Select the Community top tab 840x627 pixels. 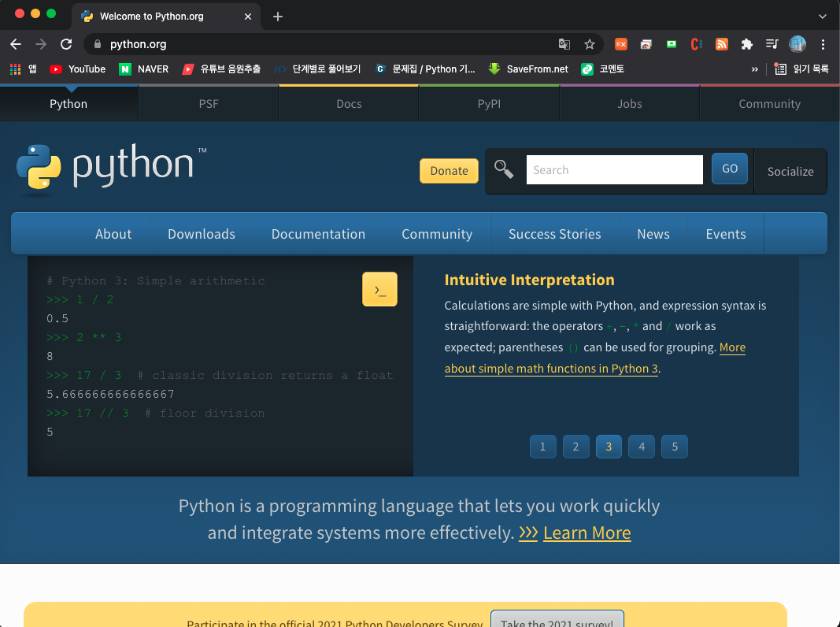[770, 104]
